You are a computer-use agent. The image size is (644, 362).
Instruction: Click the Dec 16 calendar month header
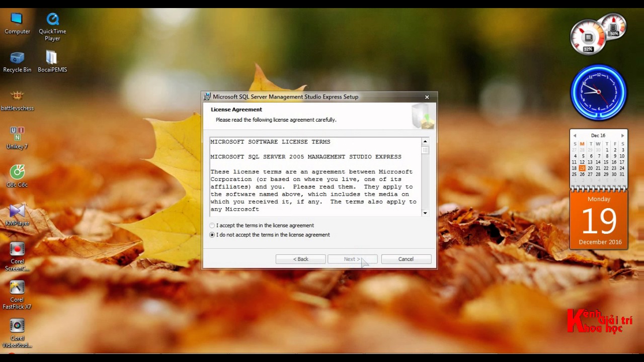[598, 136]
